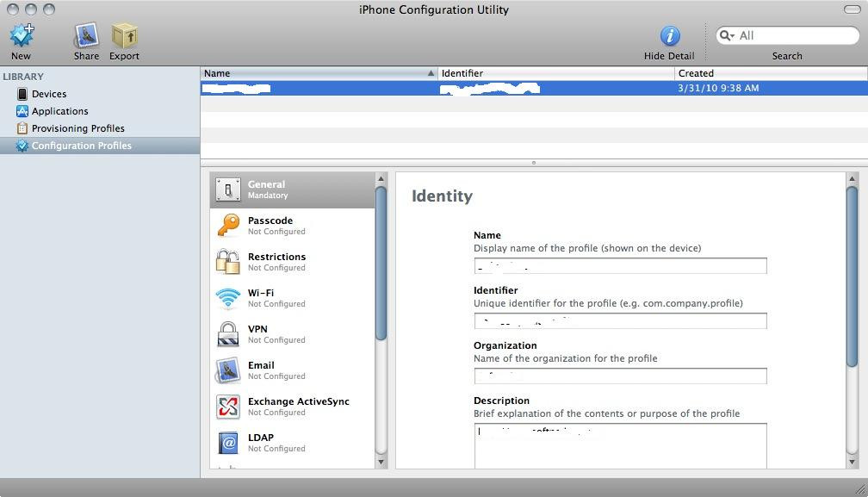Screen dimensions: 868x497
Task: Open the Wi-Fi payload settings
Action: pos(292,298)
